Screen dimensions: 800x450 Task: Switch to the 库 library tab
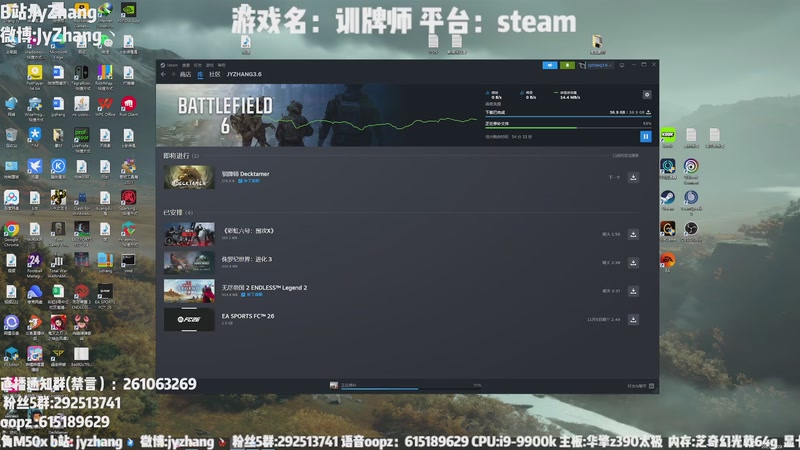coord(200,74)
